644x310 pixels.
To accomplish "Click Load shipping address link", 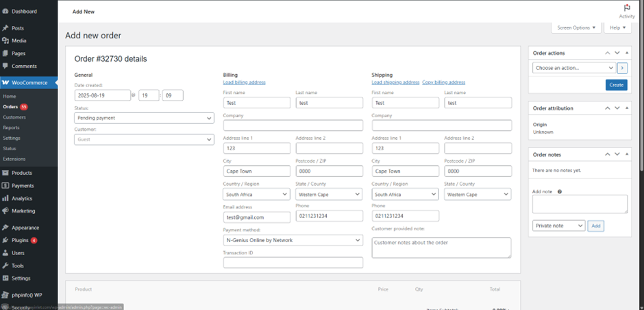I will (x=395, y=82).
